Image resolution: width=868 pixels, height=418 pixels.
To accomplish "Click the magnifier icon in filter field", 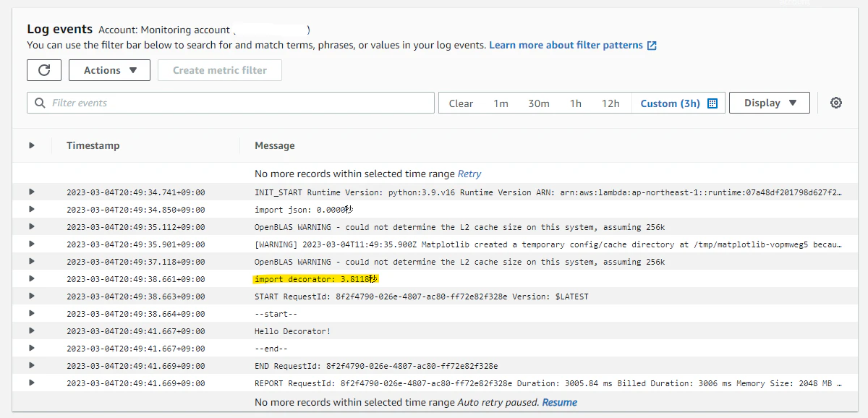I will click(x=40, y=103).
